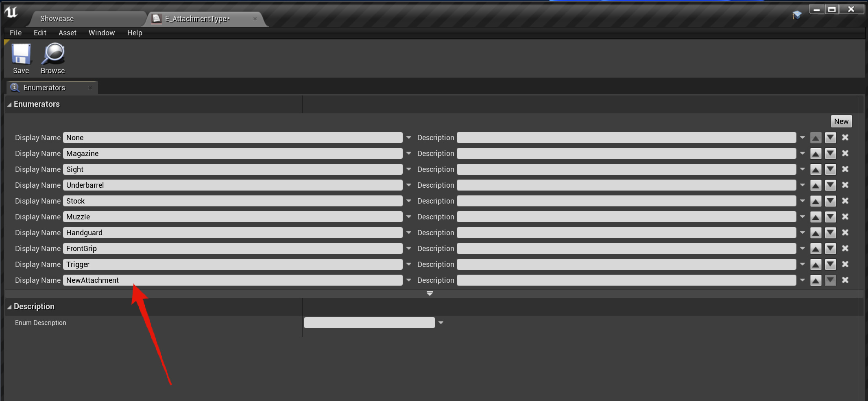
Task: Open description dropdown for Muzzle row
Action: [x=803, y=217]
